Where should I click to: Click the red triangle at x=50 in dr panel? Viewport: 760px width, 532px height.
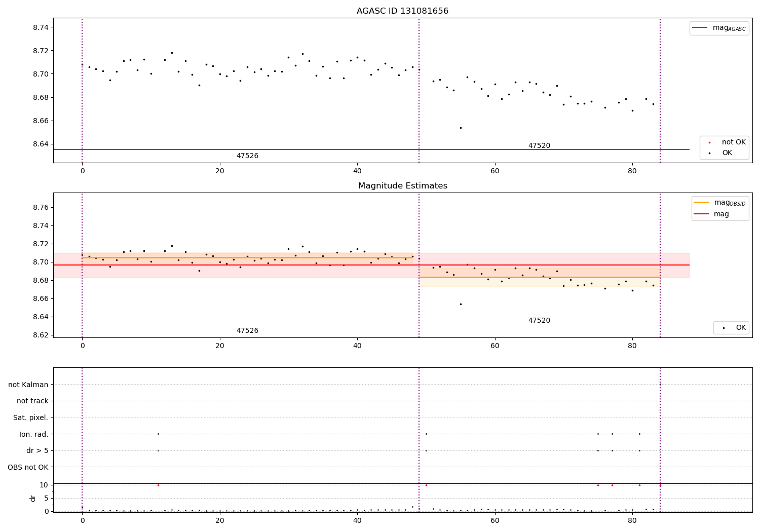tap(426, 485)
